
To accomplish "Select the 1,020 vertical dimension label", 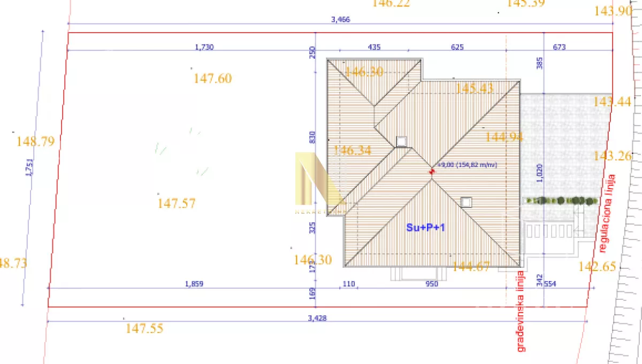I will pyautogui.click(x=540, y=174).
